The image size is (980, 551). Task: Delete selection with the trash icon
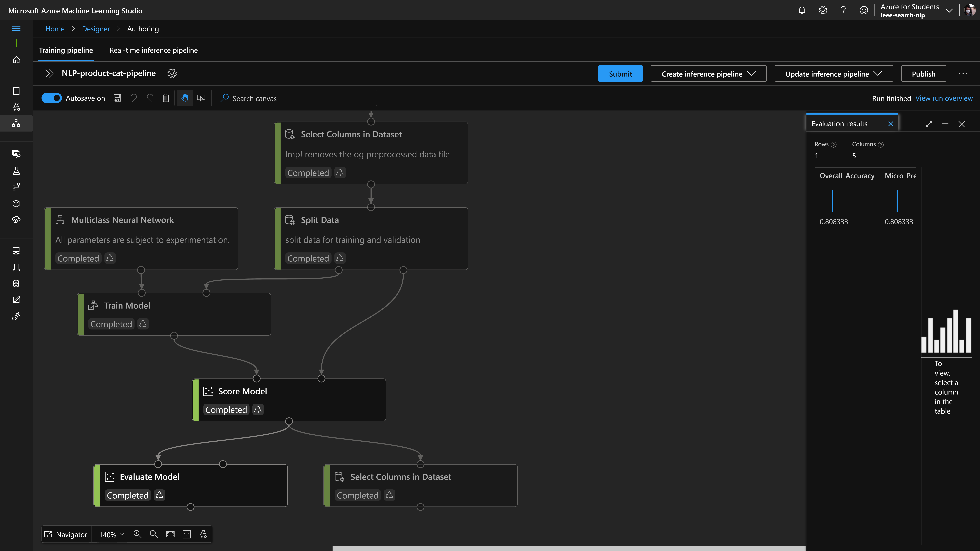pos(166,98)
